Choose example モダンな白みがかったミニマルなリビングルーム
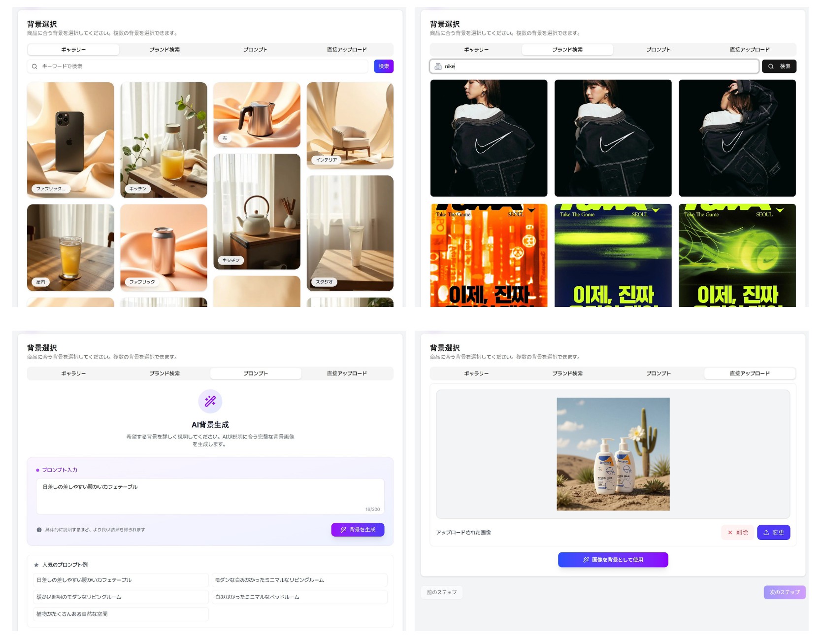825x644 pixels. coord(299,580)
